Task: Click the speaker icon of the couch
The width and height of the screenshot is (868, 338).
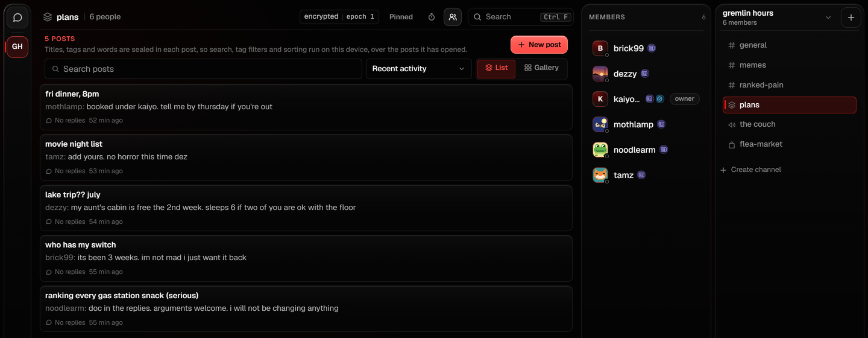Action: (732, 125)
